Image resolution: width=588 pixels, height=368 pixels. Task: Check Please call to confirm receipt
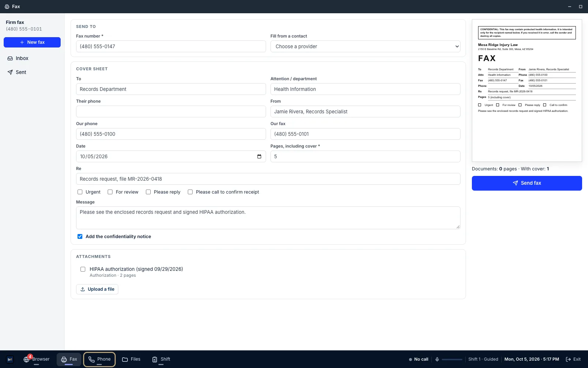tap(190, 192)
